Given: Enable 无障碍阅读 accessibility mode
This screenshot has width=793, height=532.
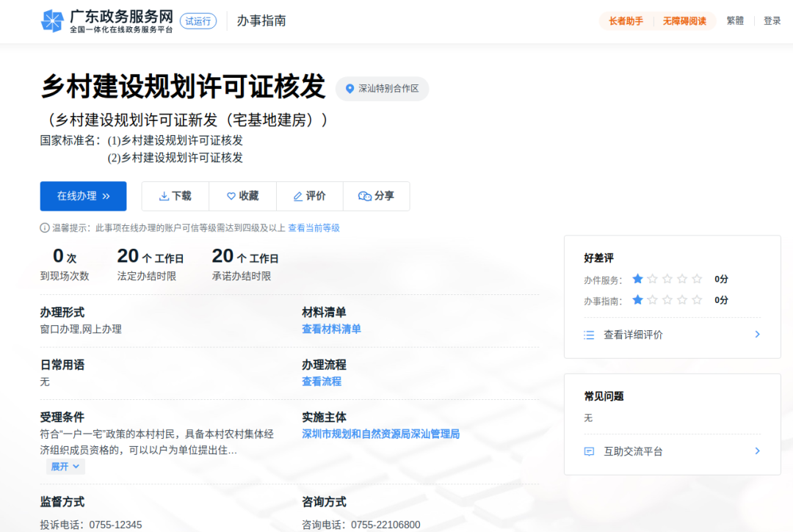Looking at the screenshot, I should pyautogui.click(x=684, y=21).
